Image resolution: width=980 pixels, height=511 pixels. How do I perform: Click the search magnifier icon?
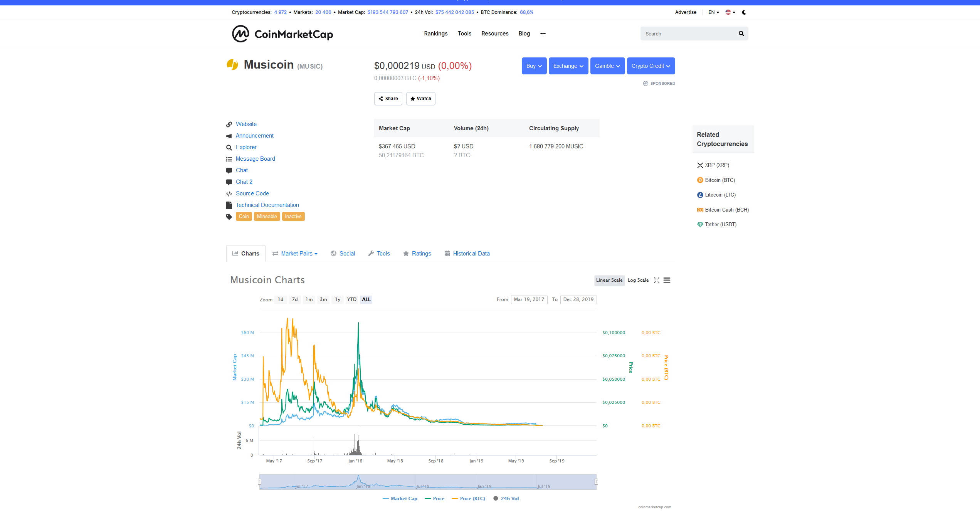click(741, 34)
